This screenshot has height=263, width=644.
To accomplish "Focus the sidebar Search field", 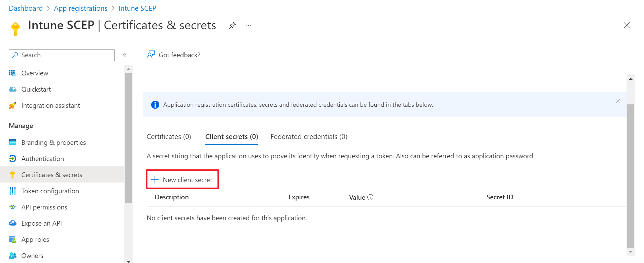I will pos(62,55).
